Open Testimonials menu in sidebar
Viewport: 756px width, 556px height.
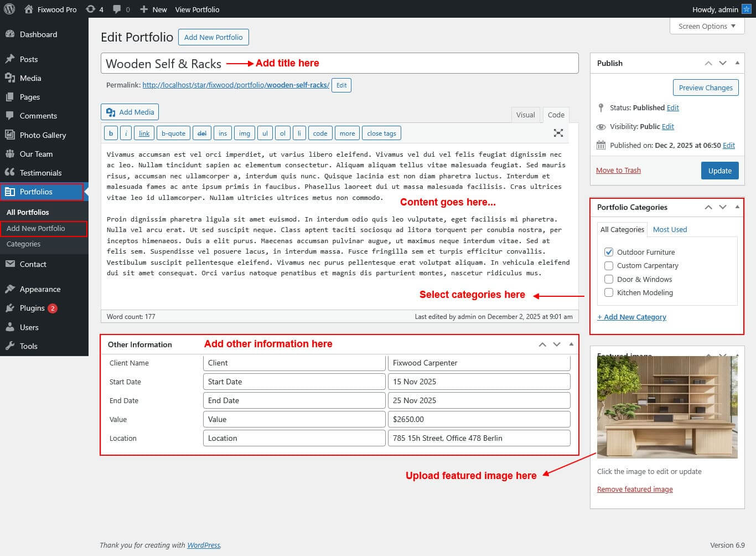pos(40,173)
